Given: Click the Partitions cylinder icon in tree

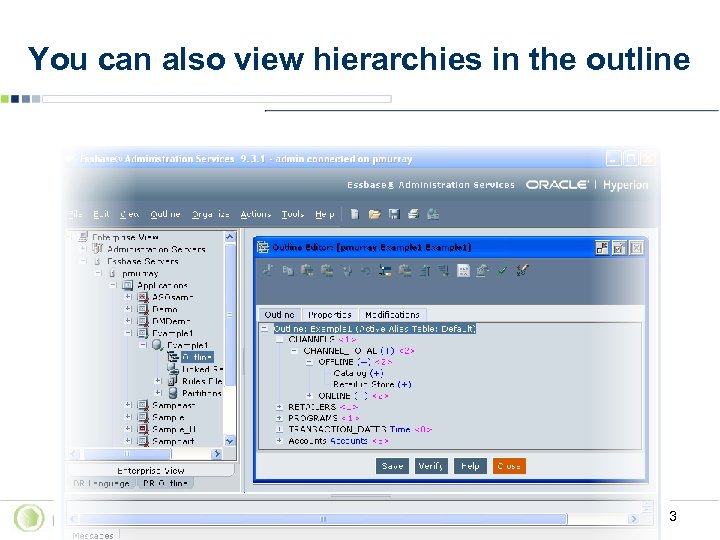Looking at the screenshot, I should (x=173, y=393).
